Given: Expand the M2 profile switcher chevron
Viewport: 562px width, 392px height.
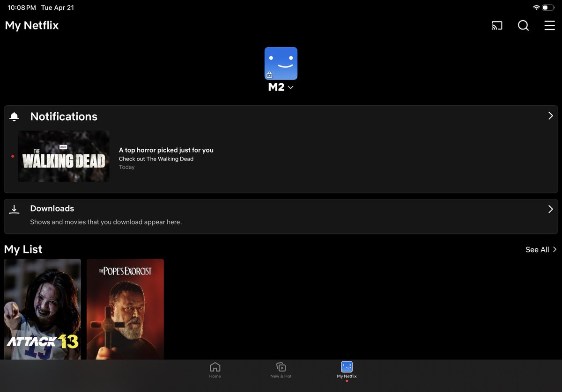Looking at the screenshot, I should (x=290, y=87).
